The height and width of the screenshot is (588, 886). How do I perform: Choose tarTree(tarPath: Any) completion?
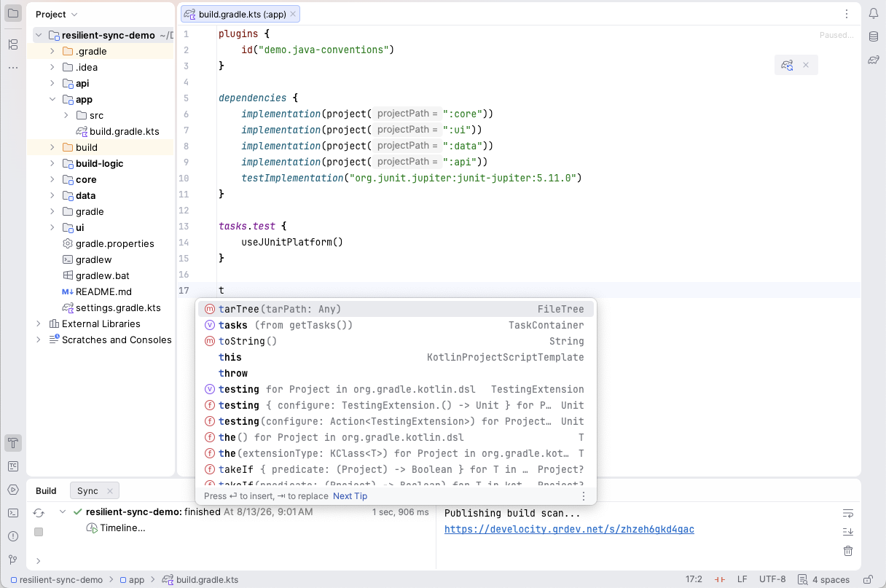(x=396, y=309)
